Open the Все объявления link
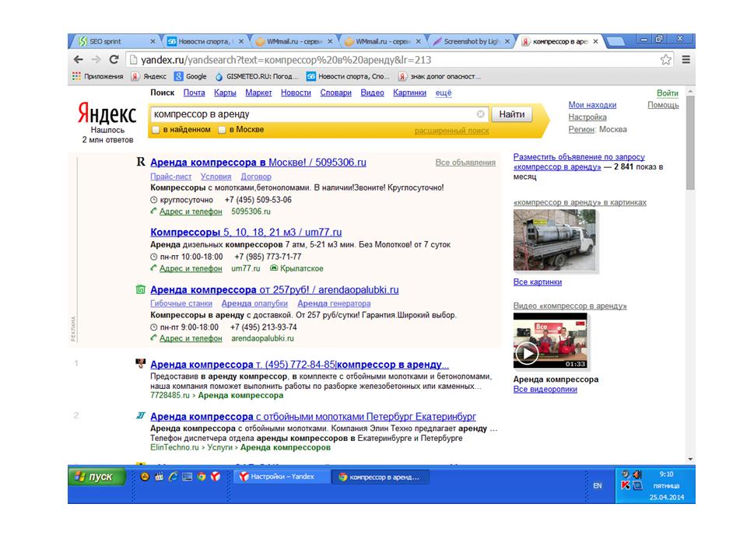This screenshot has width=747, height=560. [x=465, y=163]
